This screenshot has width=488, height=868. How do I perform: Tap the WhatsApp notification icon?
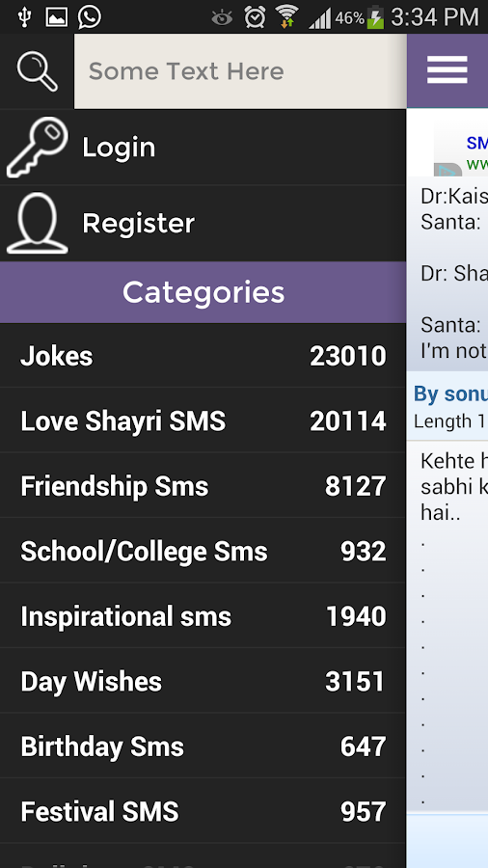(x=89, y=16)
